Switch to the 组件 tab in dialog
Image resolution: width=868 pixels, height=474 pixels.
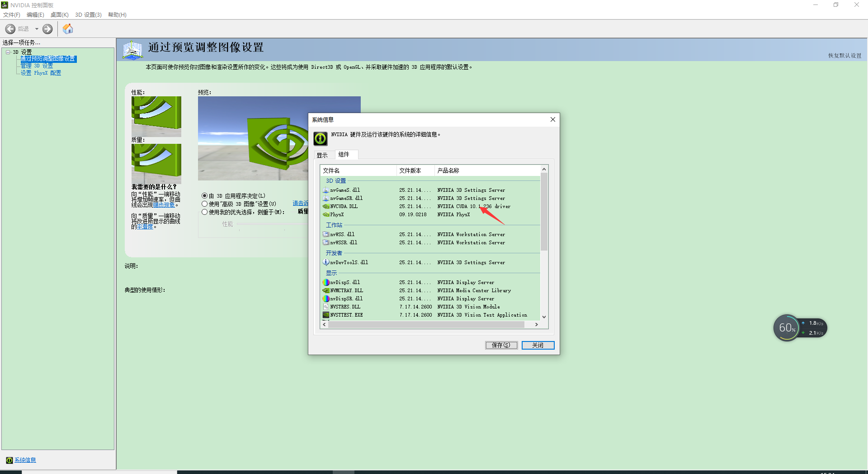pos(346,155)
